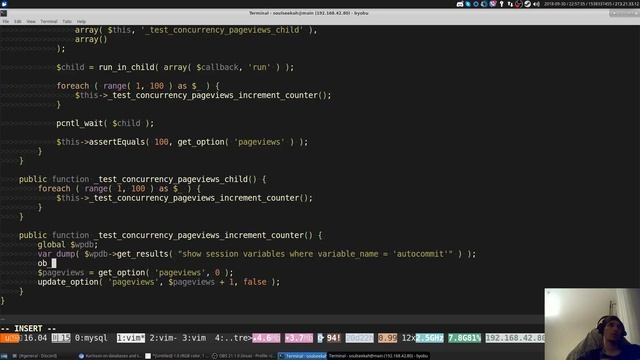The height and width of the screenshot is (360, 640).
Task: Click the assertEquals( 100, get_option line
Action: (x=182, y=142)
